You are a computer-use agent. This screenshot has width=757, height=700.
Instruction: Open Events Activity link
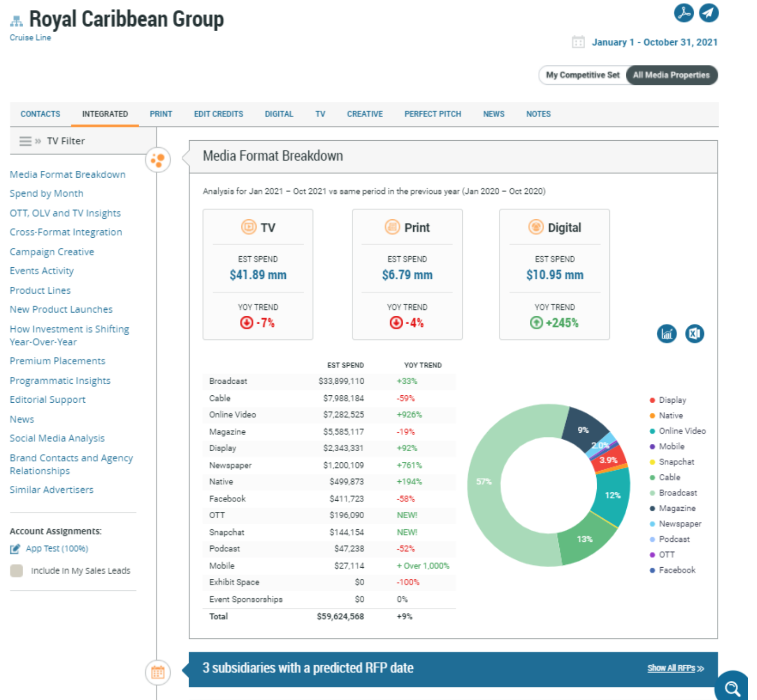[42, 271]
